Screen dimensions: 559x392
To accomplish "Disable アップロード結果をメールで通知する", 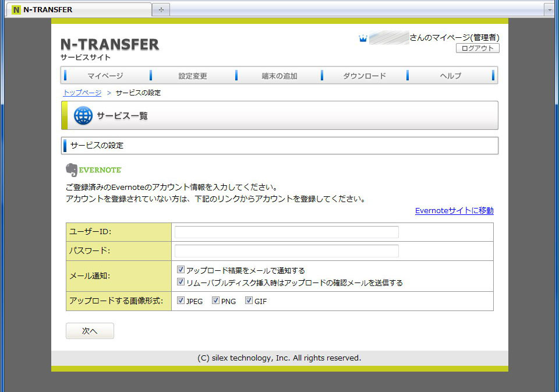I will pos(181,269).
